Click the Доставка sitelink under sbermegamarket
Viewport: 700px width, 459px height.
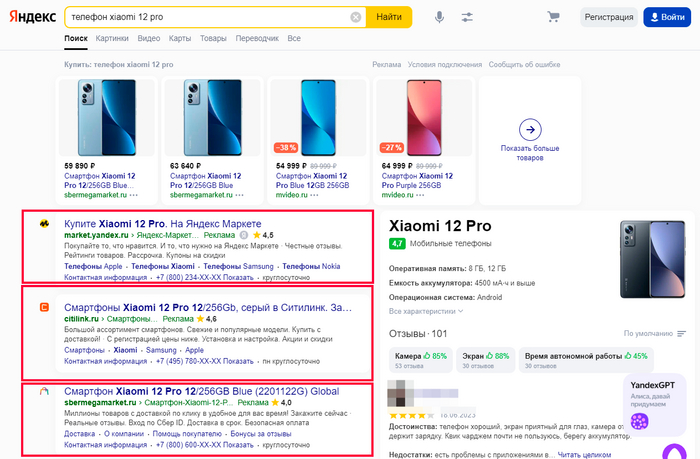79,434
